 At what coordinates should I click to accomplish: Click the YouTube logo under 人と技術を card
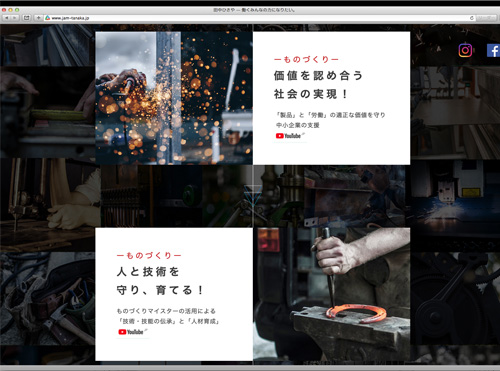click(131, 332)
